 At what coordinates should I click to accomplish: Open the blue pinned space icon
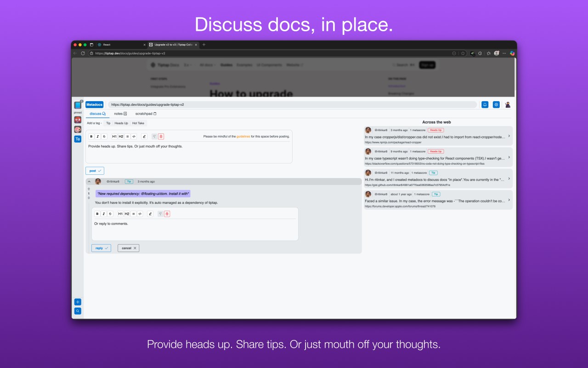pos(78,105)
